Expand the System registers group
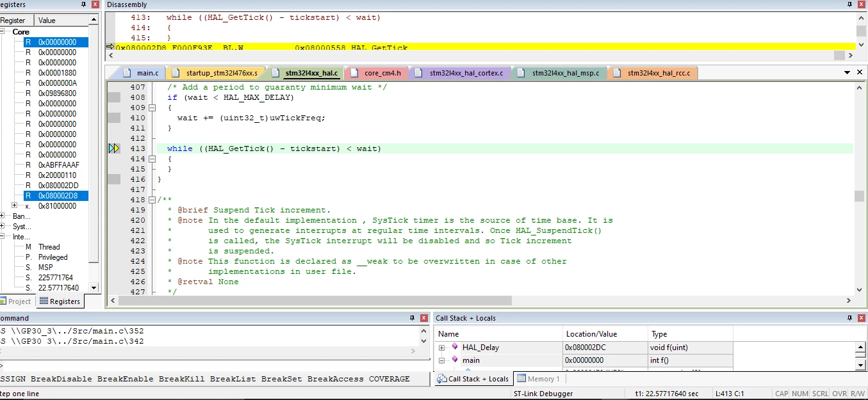This screenshot has width=868, height=400. [x=3, y=227]
